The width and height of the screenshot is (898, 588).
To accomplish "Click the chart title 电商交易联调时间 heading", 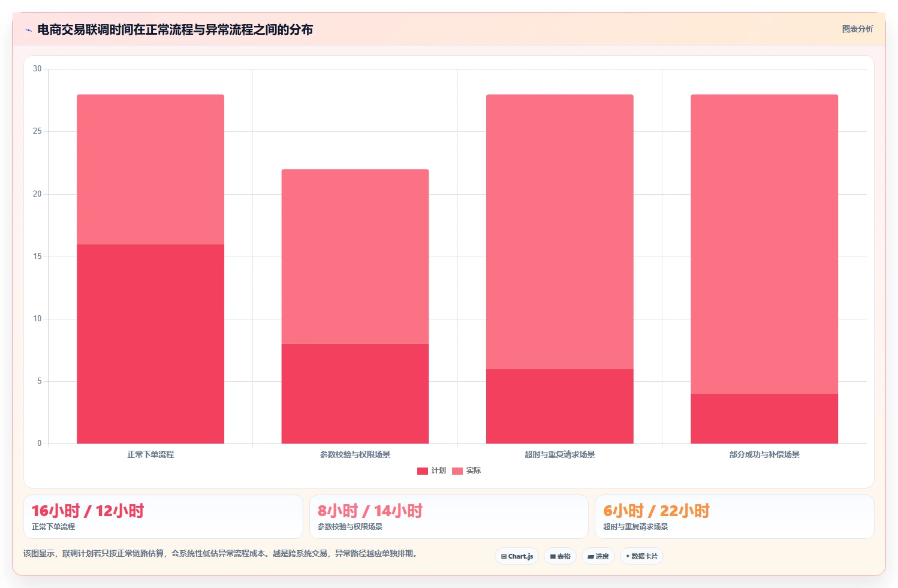I will point(175,30).
